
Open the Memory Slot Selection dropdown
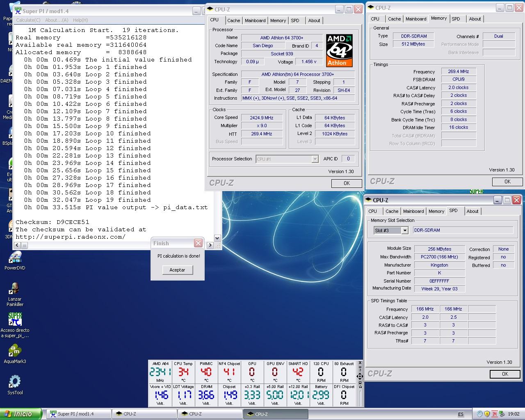(x=404, y=231)
